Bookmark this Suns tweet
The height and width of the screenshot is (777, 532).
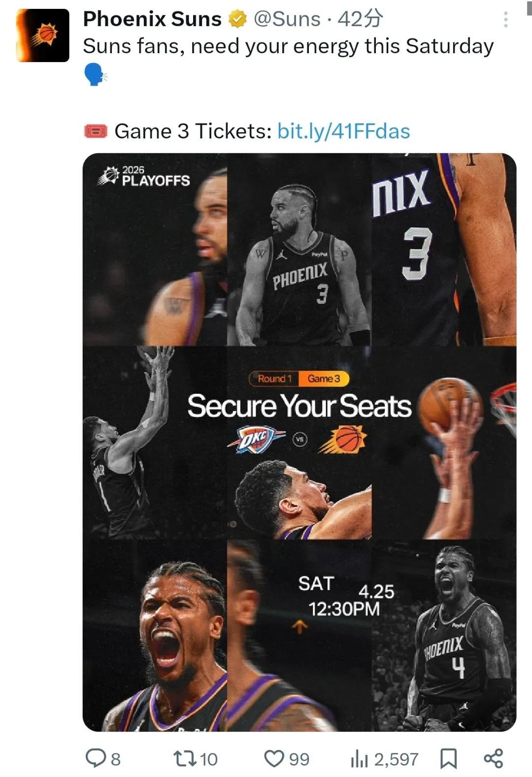point(448,758)
